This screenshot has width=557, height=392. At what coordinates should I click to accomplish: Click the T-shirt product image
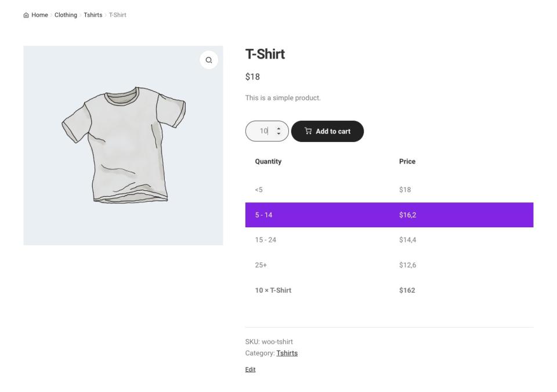coord(123,146)
